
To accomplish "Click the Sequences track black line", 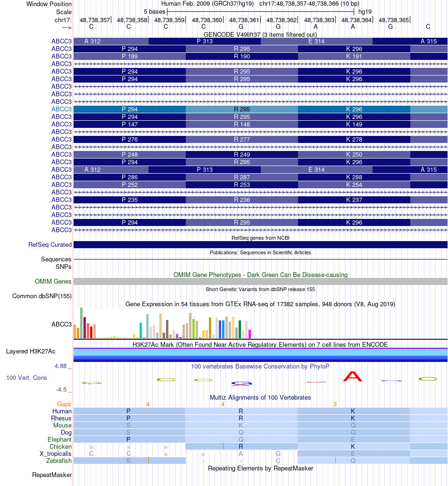I will click(x=261, y=259).
